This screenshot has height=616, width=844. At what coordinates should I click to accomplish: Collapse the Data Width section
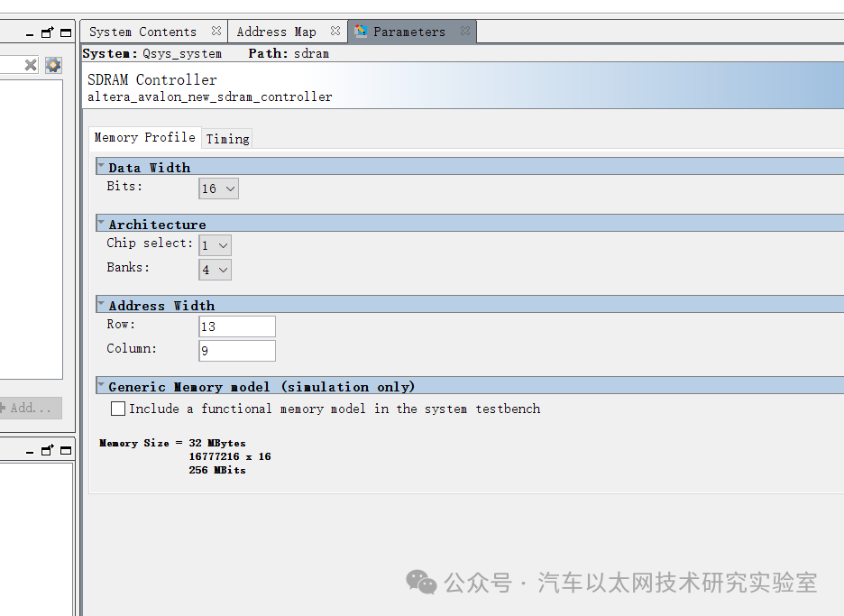coord(101,166)
